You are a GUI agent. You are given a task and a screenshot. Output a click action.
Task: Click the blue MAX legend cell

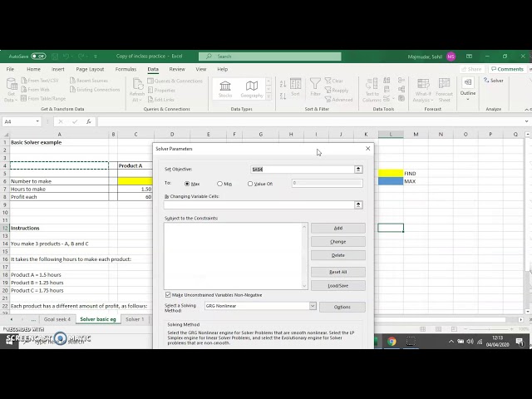pos(391,181)
